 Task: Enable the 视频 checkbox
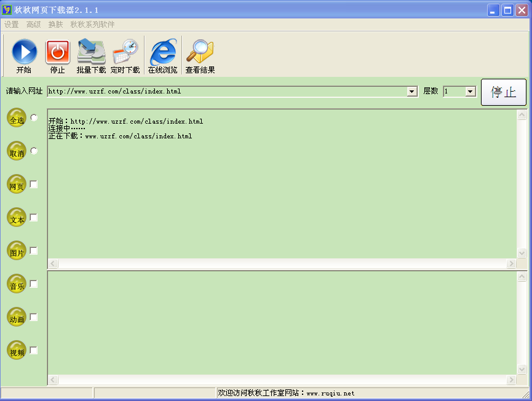coord(34,350)
